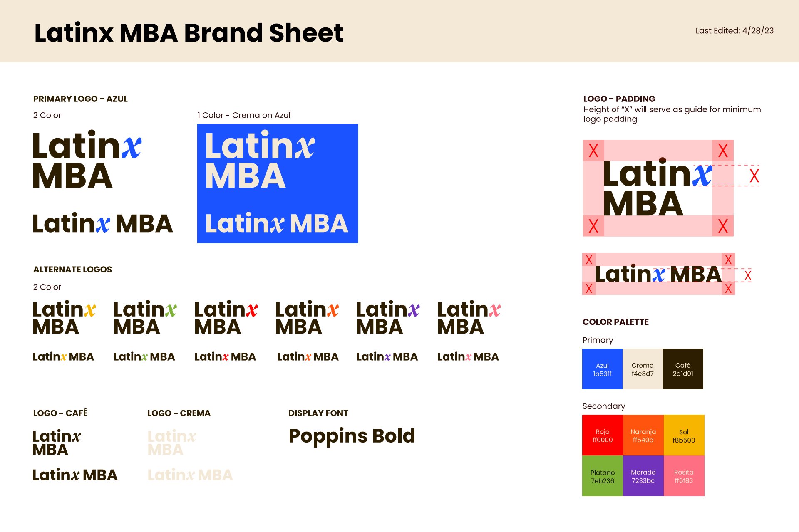Click the horizontal alternate logo with pink x
Image resolution: width=799 pixels, height=532 pixels.
click(x=468, y=357)
